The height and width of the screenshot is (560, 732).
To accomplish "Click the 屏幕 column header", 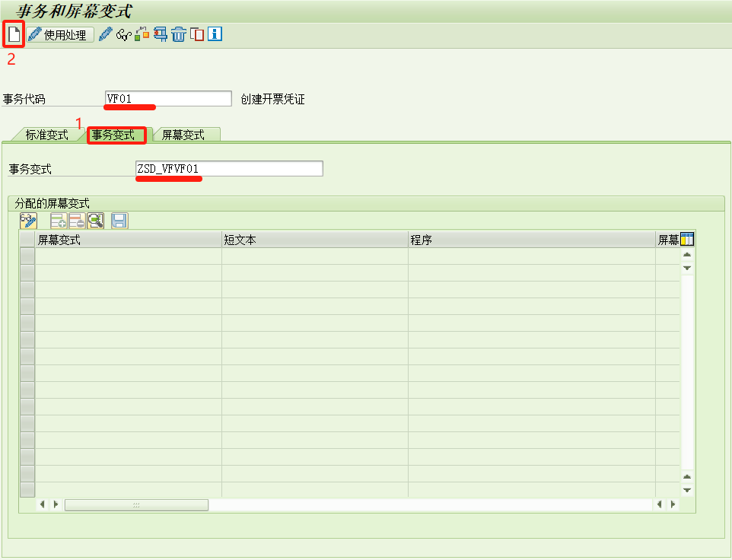I will tap(668, 240).
